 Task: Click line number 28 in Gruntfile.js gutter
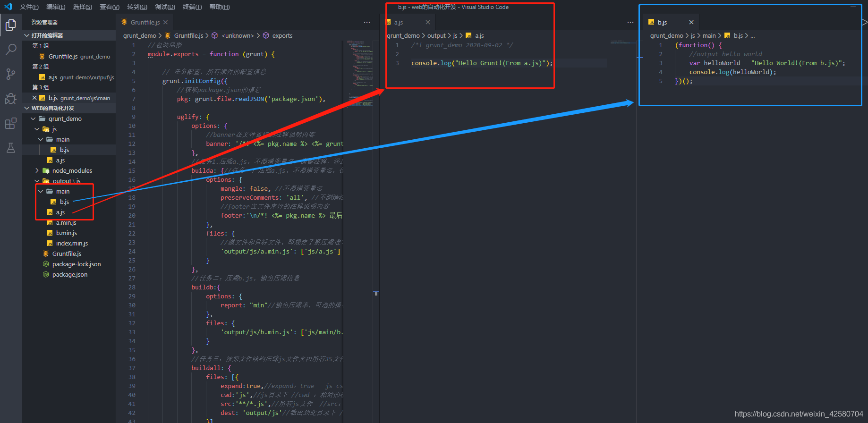click(x=132, y=288)
